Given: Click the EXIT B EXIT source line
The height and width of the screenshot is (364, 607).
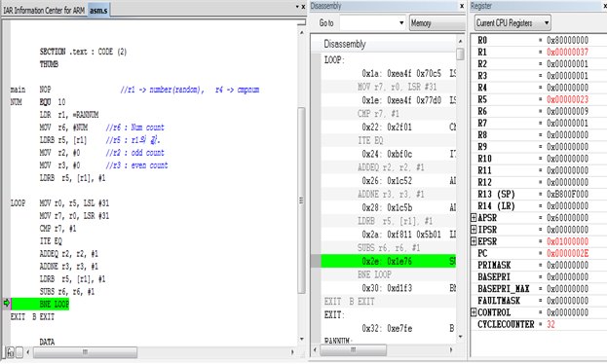Looking at the screenshot, I should (x=32, y=317).
